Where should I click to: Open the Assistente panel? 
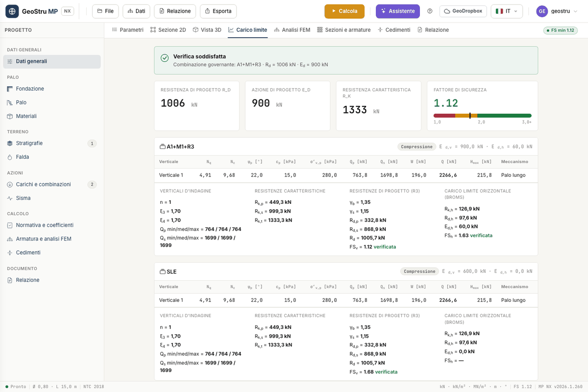pos(398,11)
